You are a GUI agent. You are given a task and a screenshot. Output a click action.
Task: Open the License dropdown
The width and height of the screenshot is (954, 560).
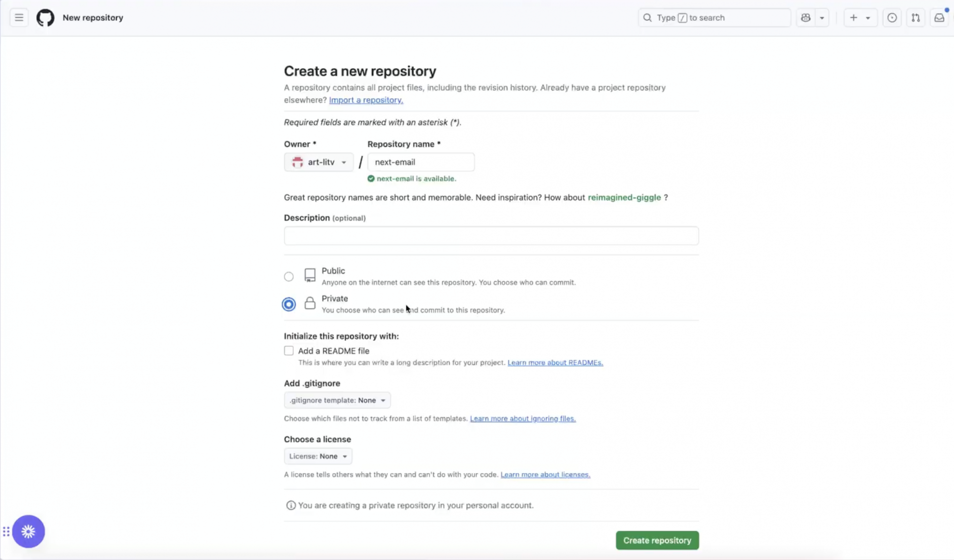click(318, 456)
